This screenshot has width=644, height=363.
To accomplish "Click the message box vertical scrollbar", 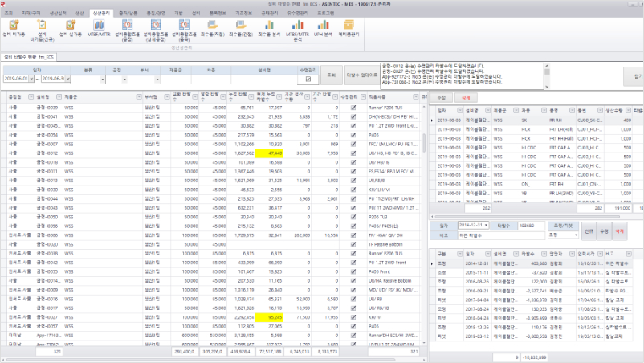I will click(x=547, y=76).
